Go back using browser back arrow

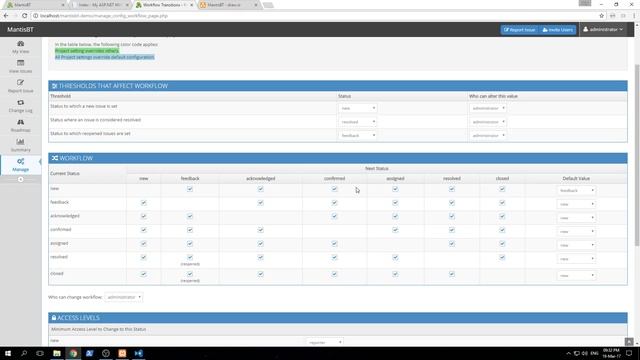(6, 16)
